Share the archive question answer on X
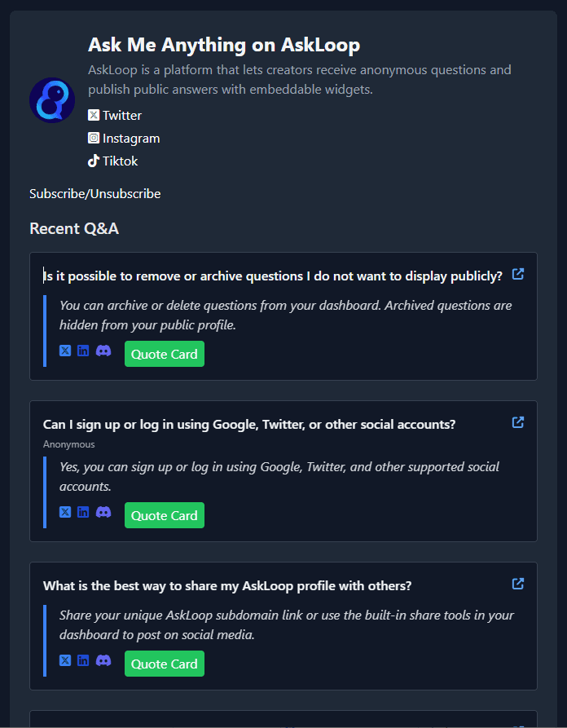Screen dimensions: 567x728 point(64,351)
